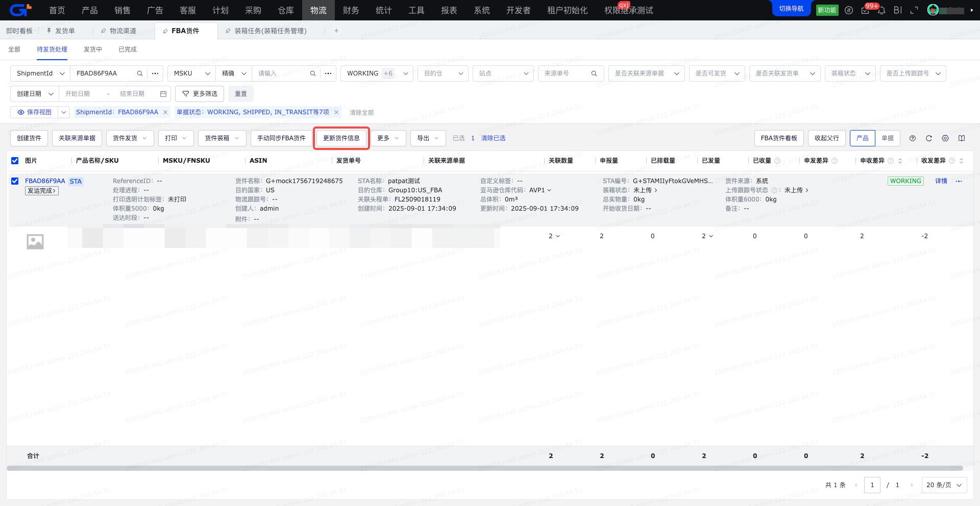Toggle fullscreen with the expand icon
980x506 pixels.
914,10
